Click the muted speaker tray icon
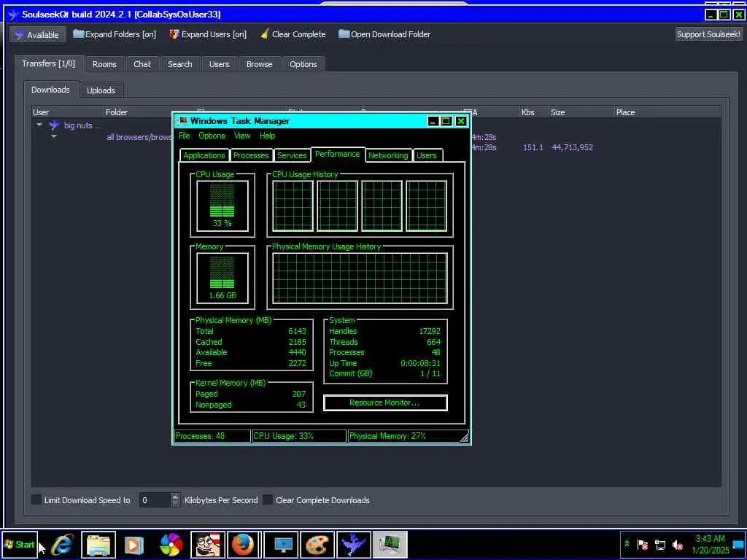The height and width of the screenshot is (560, 747). (x=677, y=544)
